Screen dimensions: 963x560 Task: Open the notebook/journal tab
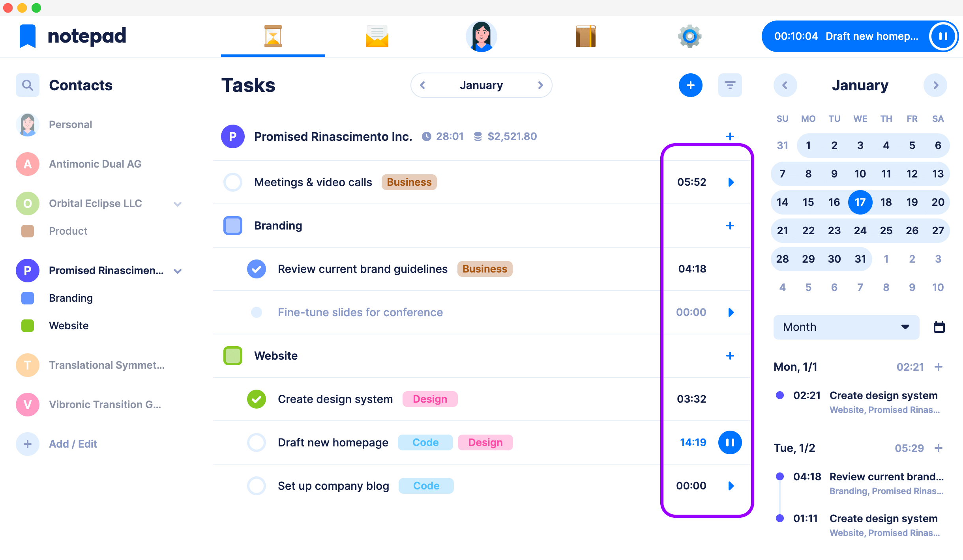tap(585, 37)
